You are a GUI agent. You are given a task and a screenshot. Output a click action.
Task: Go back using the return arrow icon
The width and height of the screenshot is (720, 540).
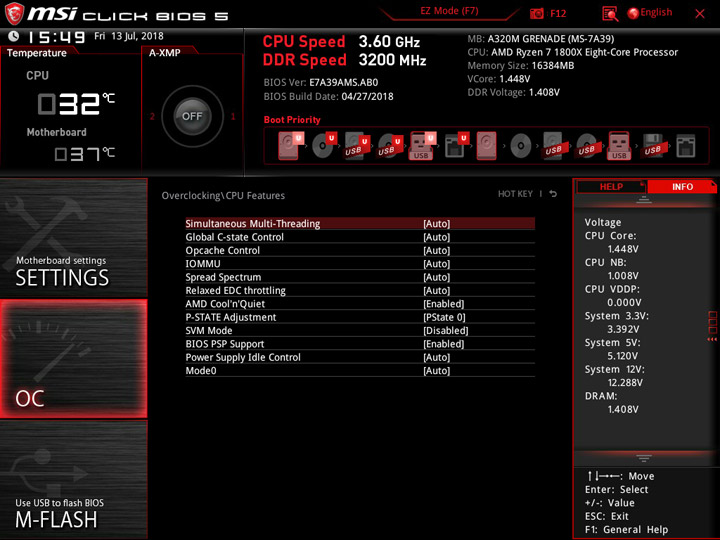click(553, 194)
